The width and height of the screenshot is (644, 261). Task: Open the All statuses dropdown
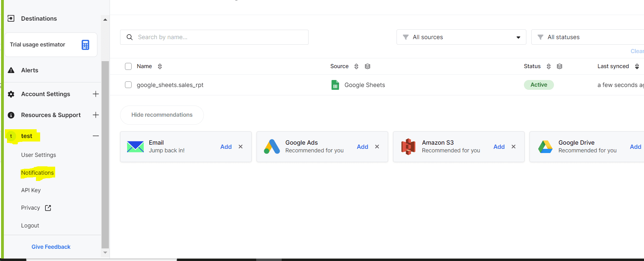587,37
